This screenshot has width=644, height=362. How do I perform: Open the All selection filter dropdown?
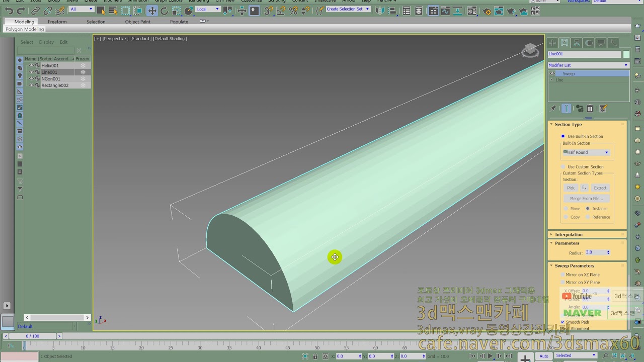(82, 9)
